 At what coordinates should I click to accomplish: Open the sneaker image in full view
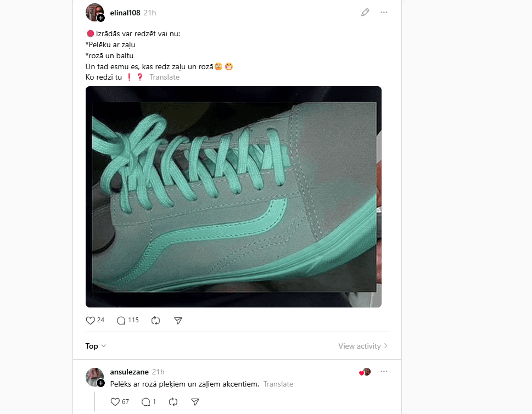[x=233, y=197]
